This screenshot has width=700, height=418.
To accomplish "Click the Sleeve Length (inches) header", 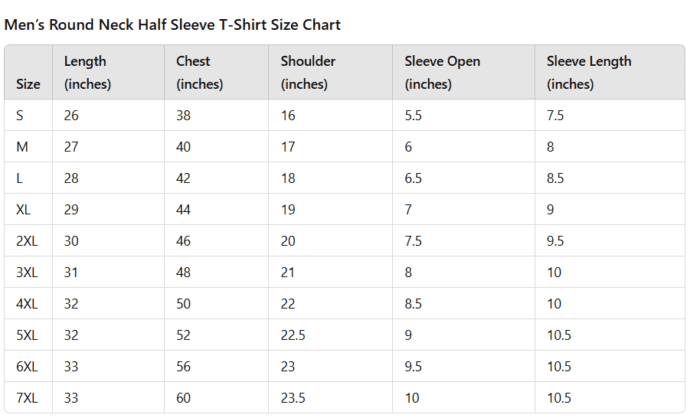I will 589,72.
